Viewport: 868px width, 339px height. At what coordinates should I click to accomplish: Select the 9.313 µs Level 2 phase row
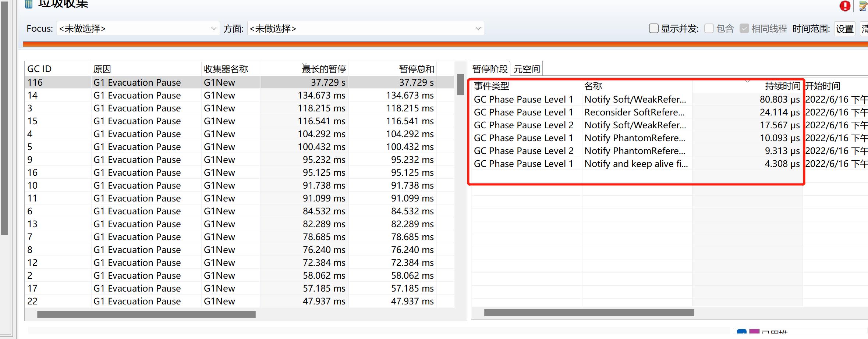coord(670,151)
